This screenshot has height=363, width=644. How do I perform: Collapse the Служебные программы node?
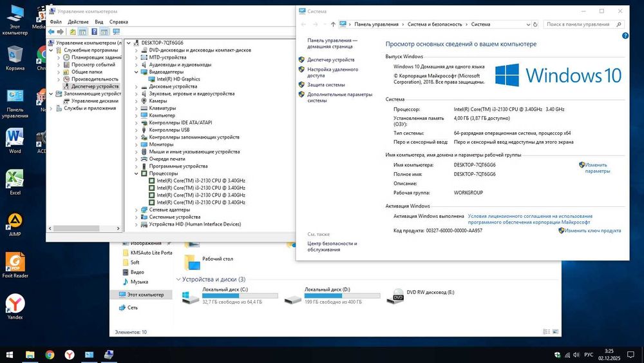tap(51, 50)
